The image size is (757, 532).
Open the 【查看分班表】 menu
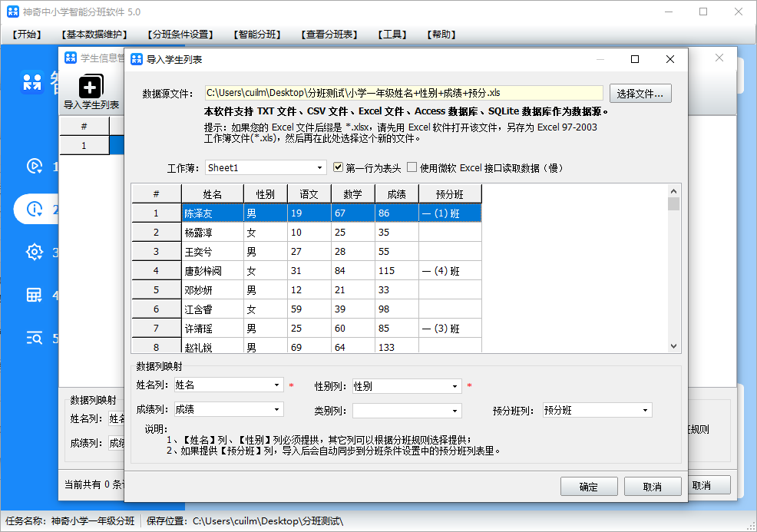329,35
